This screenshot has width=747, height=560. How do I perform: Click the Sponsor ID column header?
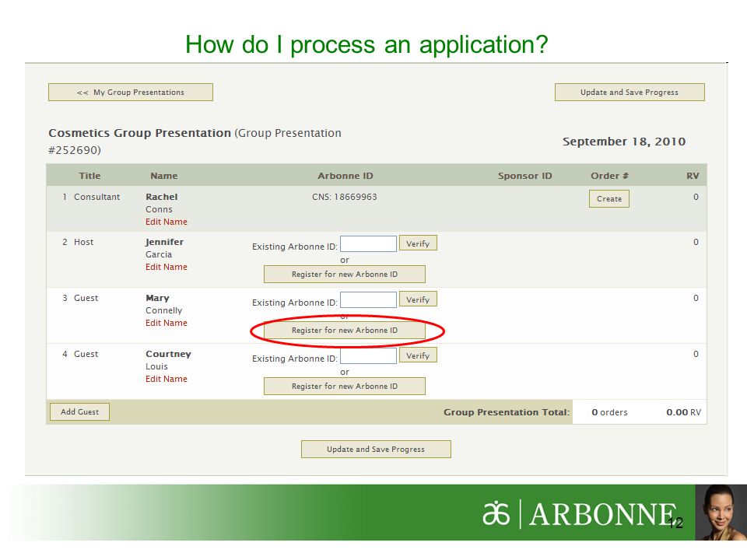tap(524, 176)
